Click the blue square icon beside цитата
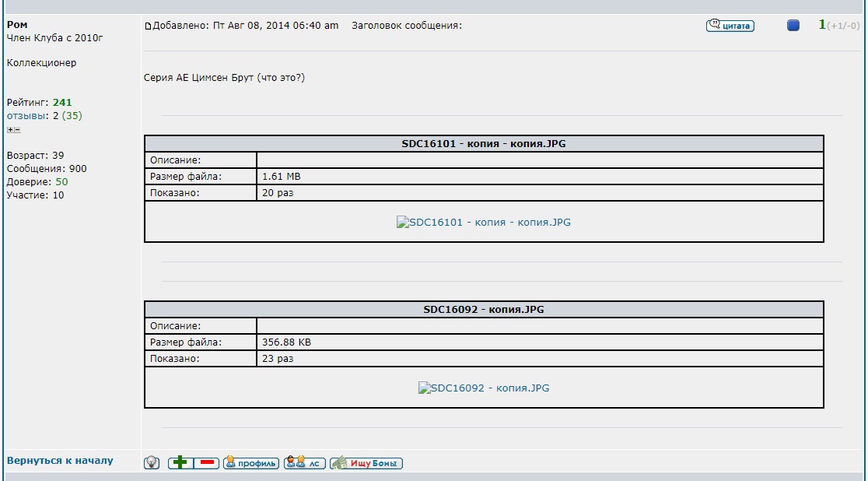 (x=793, y=26)
